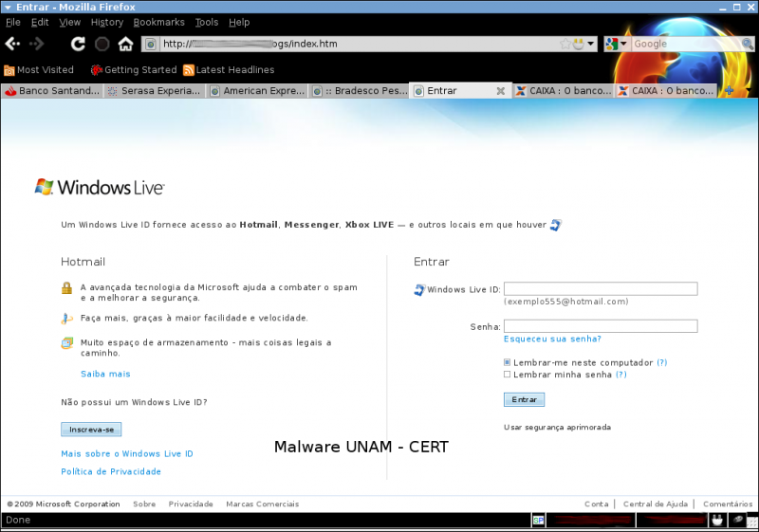The height and width of the screenshot is (532, 759).
Task: Reload the current page
Action: point(78,44)
